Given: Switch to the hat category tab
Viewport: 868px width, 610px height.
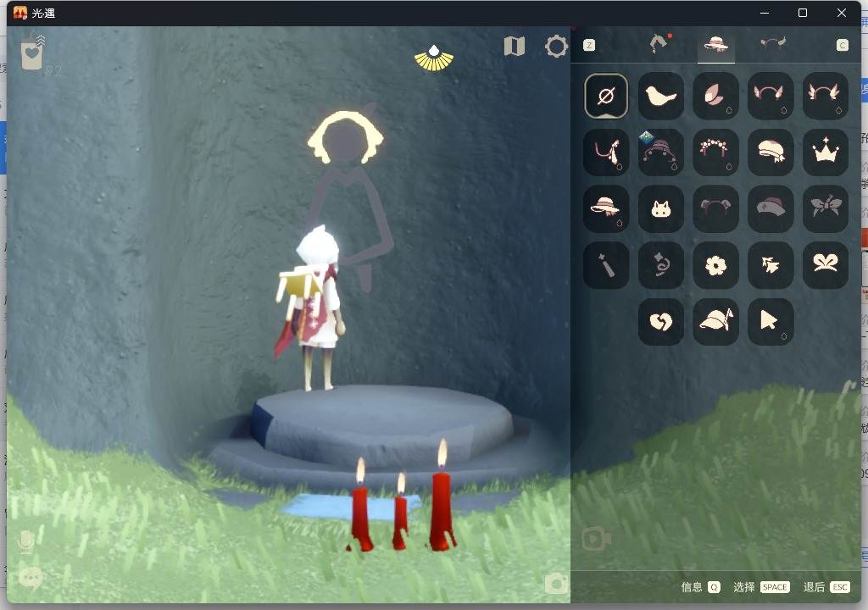Looking at the screenshot, I should pyautogui.click(x=715, y=44).
